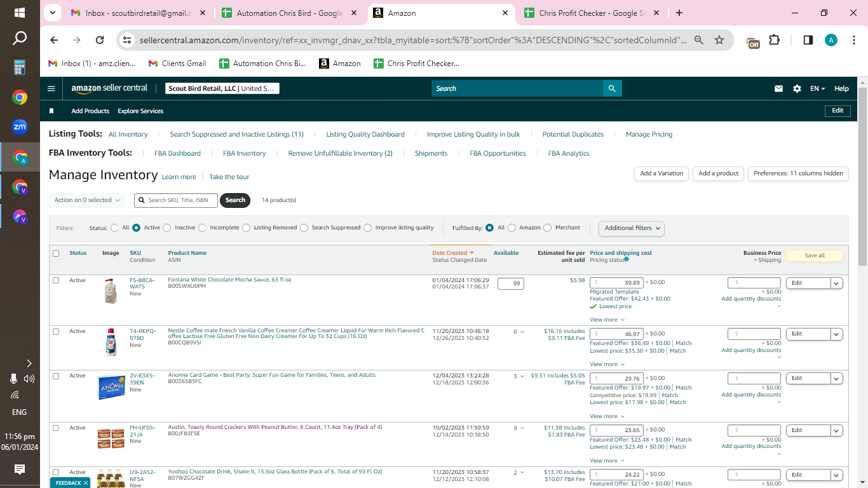
Task: Open the Seller Central messages envelope icon
Action: (778, 89)
